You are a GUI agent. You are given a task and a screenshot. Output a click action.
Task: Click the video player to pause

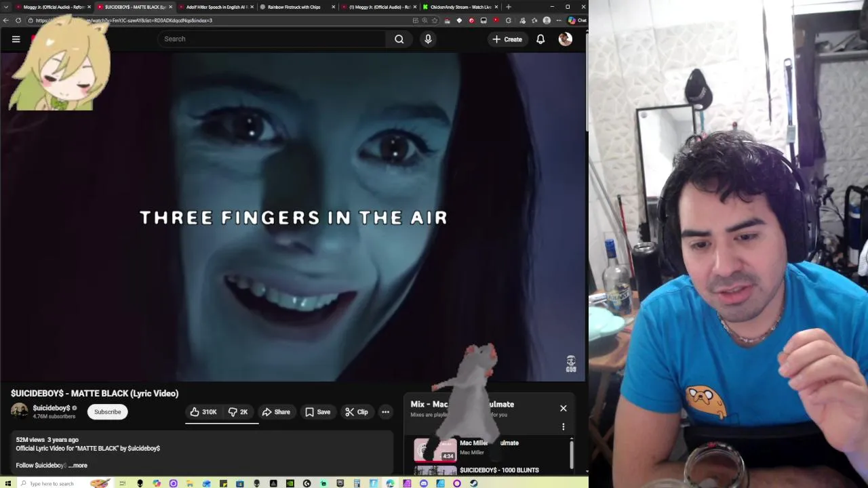click(x=293, y=217)
